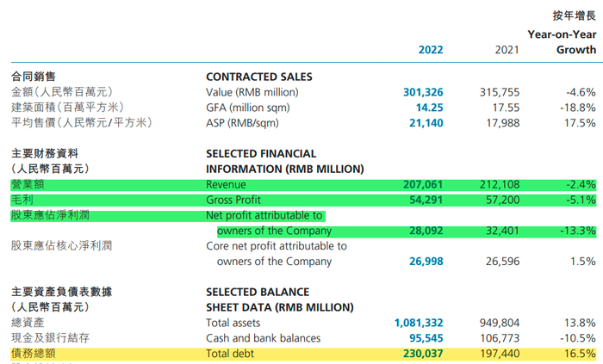This screenshot has width=603, height=364.
Task: Click the Total assets row label
Action: (x=236, y=323)
